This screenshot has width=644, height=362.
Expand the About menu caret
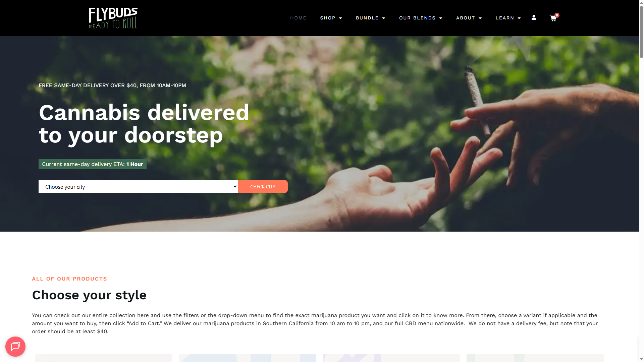(480, 18)
